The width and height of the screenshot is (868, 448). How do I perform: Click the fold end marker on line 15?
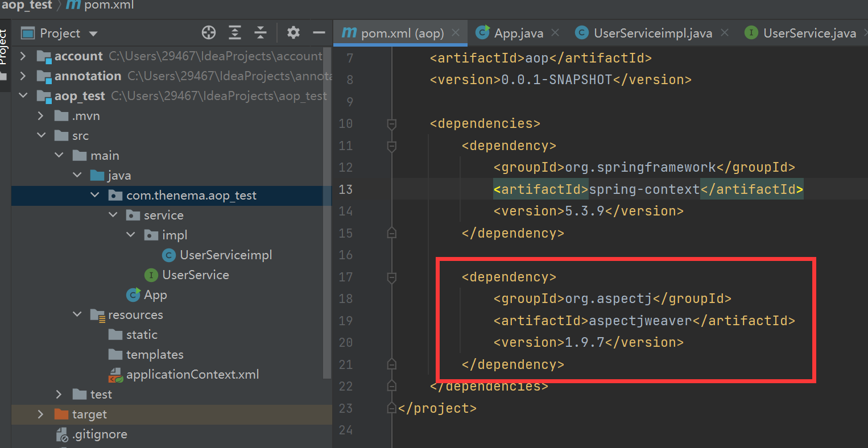pyautogui.click(x=391, y=233)
